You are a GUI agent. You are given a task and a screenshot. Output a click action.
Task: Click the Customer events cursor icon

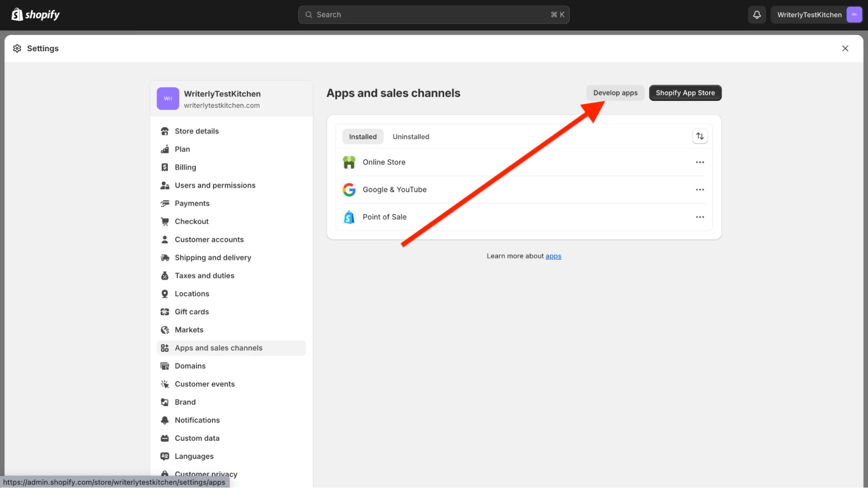[165, 384]
